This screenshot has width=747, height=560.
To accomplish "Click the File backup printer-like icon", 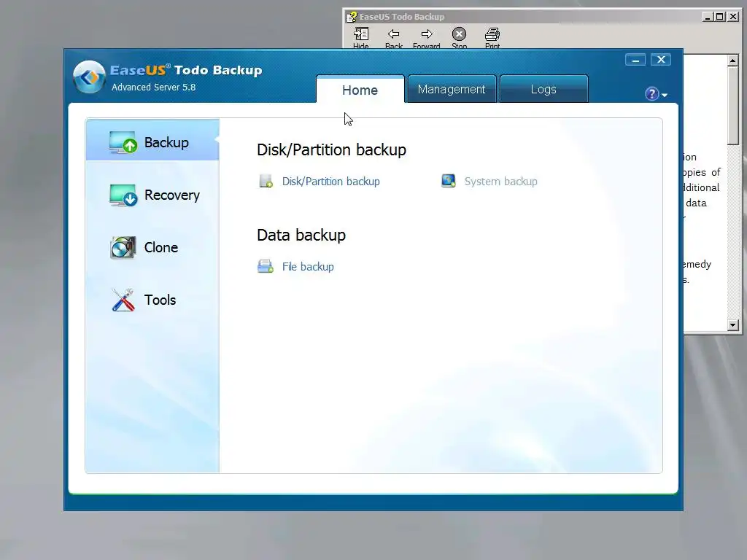I will click(x=266, y=266).
